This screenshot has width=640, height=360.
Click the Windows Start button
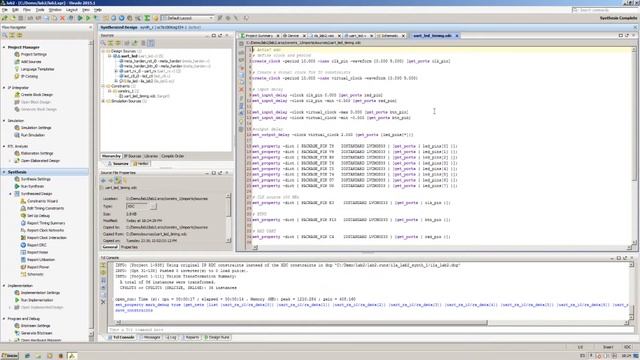[x=10, y=356]
